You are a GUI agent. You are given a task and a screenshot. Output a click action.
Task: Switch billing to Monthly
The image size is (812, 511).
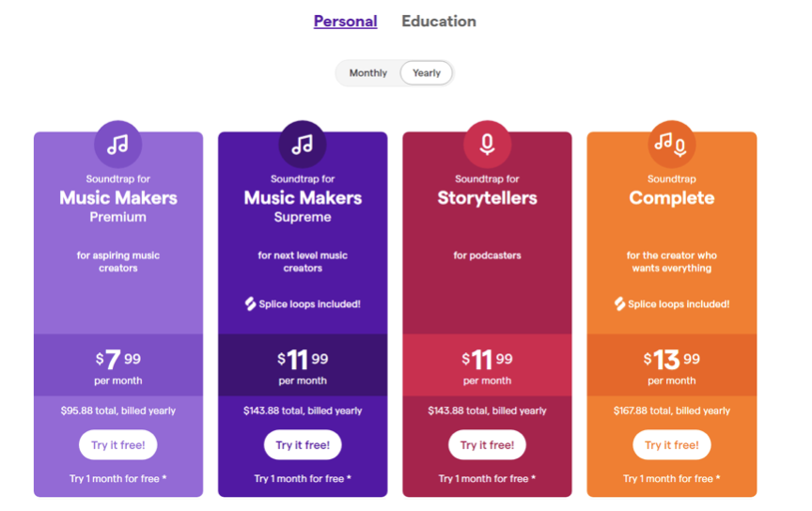tap(367, 73)
